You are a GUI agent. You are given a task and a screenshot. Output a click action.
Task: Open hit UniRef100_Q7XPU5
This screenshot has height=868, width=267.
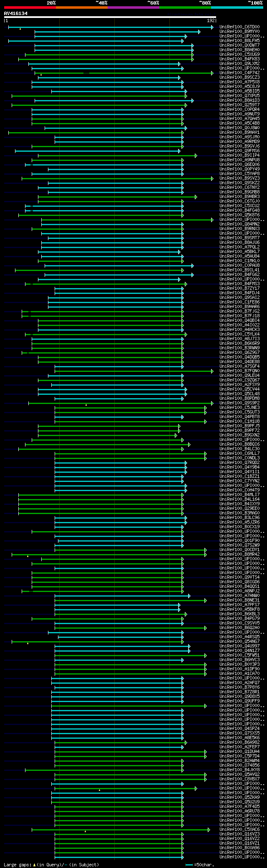(x=239, y=96)
